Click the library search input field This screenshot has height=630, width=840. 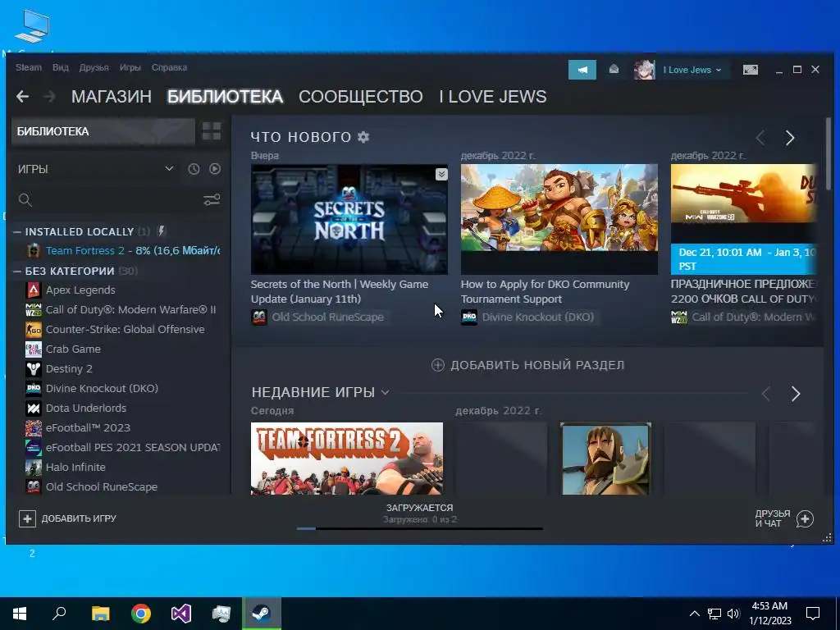116,200
